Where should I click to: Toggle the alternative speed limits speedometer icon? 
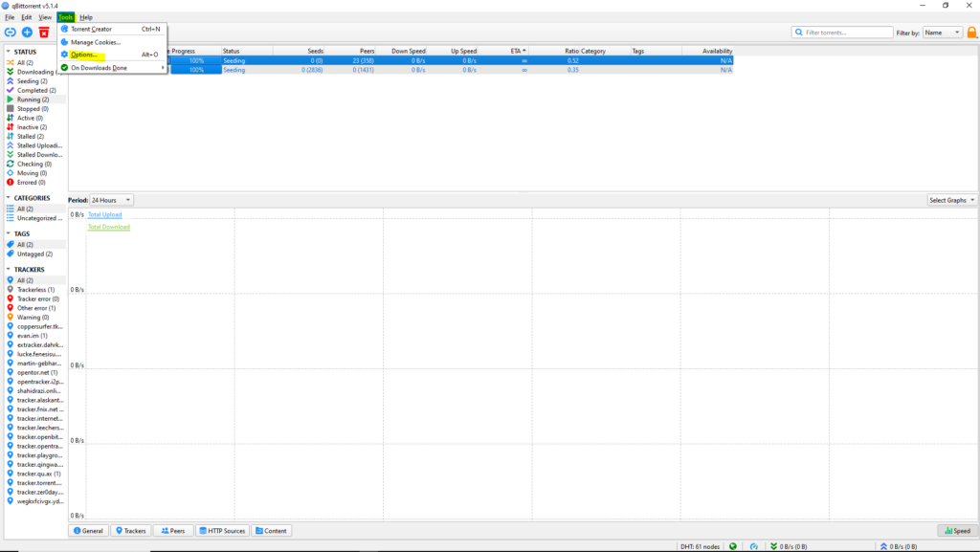(754, 546)
